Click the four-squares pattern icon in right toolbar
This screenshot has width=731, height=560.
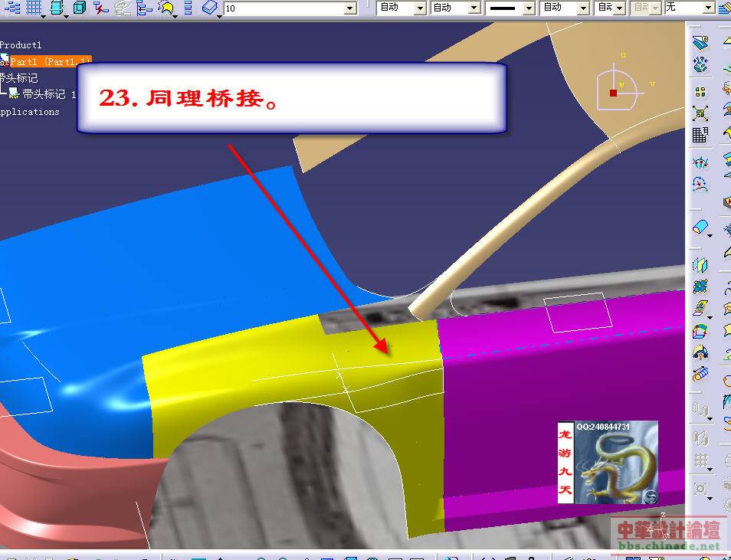[x=700, y=92]
